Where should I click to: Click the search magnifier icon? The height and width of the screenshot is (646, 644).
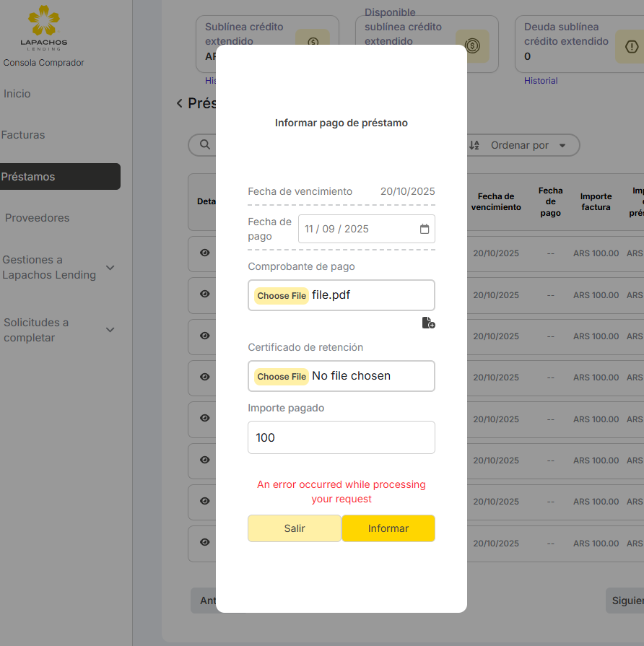tap(204, 145)
